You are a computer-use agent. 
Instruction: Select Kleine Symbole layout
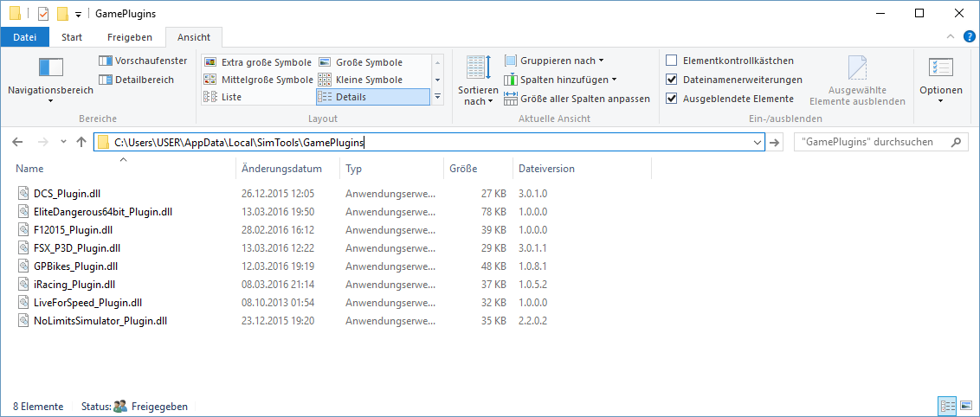(x=361, y=80)
